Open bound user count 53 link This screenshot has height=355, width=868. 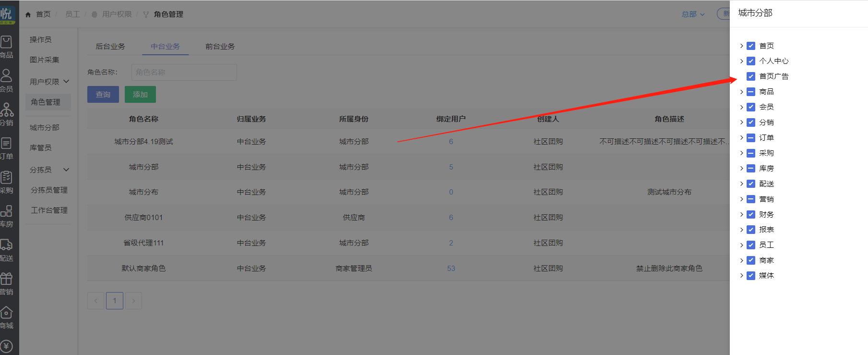[451, 269]
